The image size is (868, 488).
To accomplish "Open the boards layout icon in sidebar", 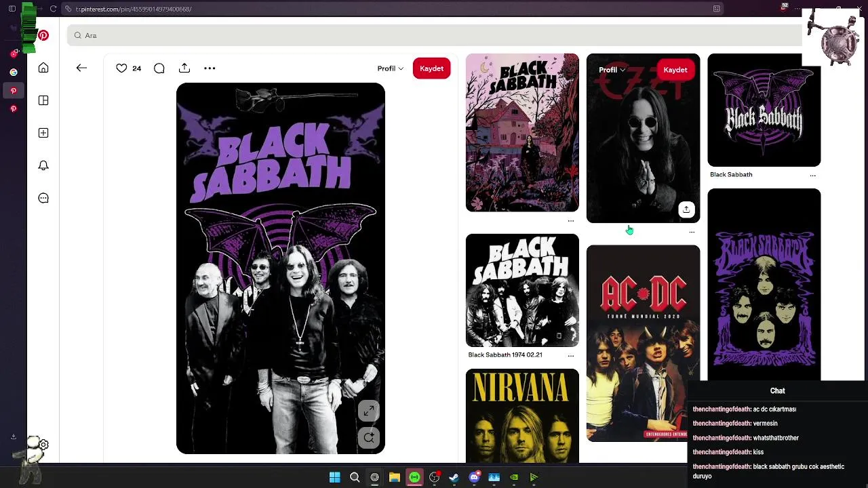I will (x=43, y=100).
